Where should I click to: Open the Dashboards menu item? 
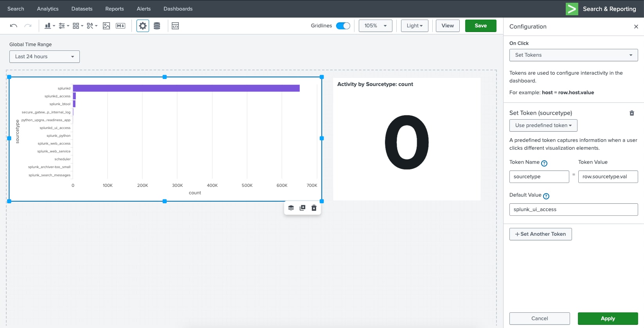(178, 9)
